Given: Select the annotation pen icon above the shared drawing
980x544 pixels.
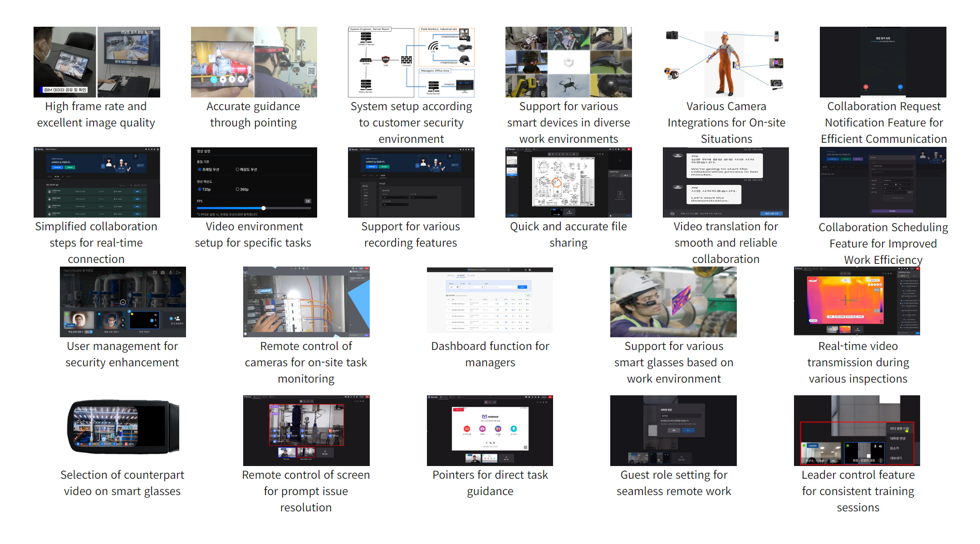Looking at the screenshot, I should click(x=549, y=154).
